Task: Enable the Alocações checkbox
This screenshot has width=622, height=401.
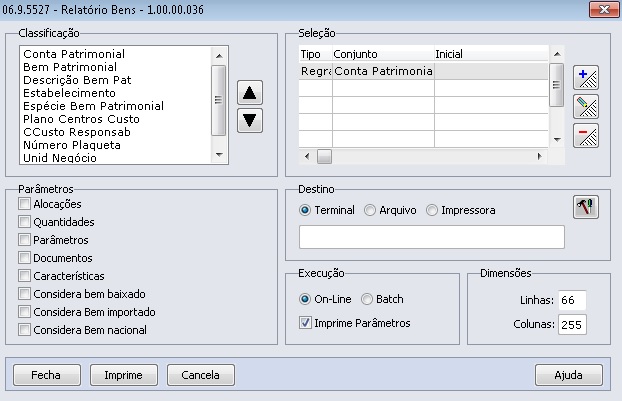Action: pyautogui.click(x=24, y=204)
